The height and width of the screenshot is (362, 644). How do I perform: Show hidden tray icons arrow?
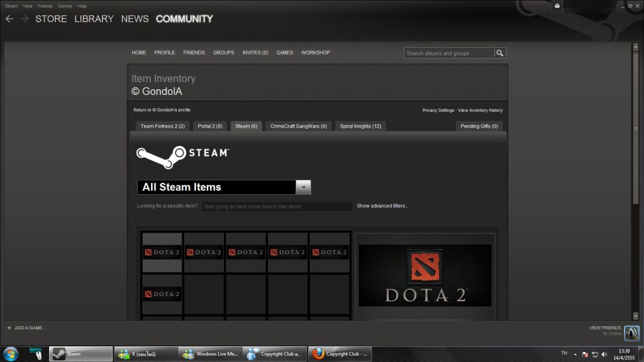coord(575,354)
